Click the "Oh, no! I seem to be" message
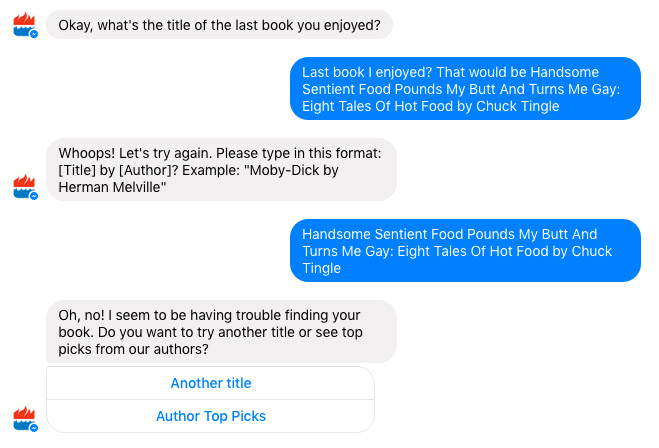659x448 pixels. coord(221,331)
